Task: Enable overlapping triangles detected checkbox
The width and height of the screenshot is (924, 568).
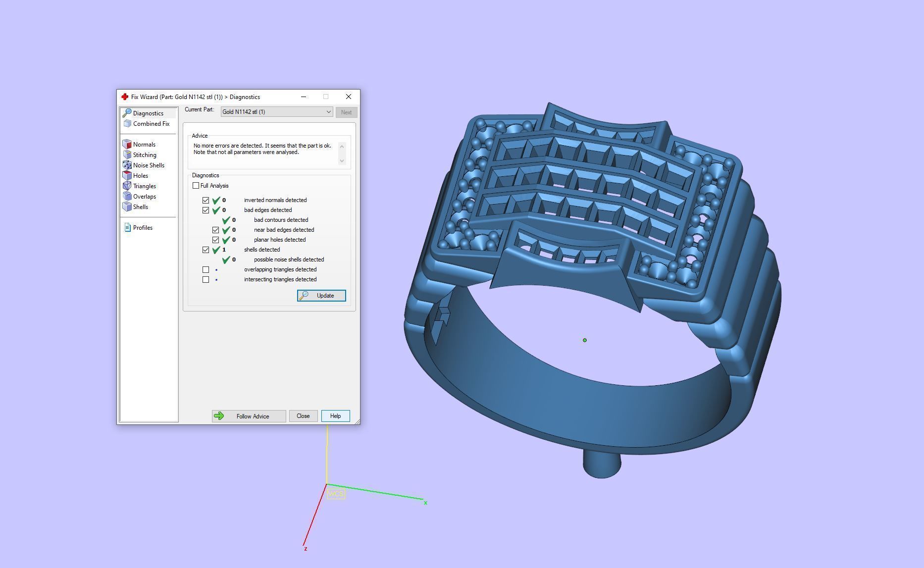Action: pyautogui.click(x=206, y=270)
